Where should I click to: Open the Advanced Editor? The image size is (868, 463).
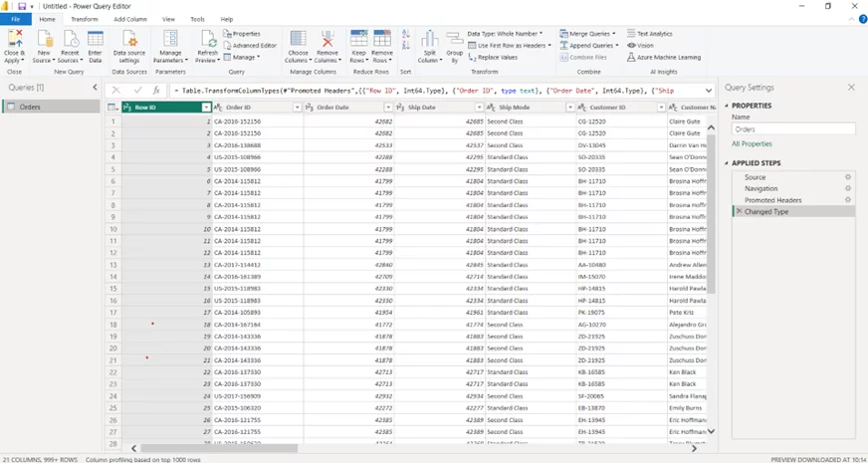click(250, 46)
